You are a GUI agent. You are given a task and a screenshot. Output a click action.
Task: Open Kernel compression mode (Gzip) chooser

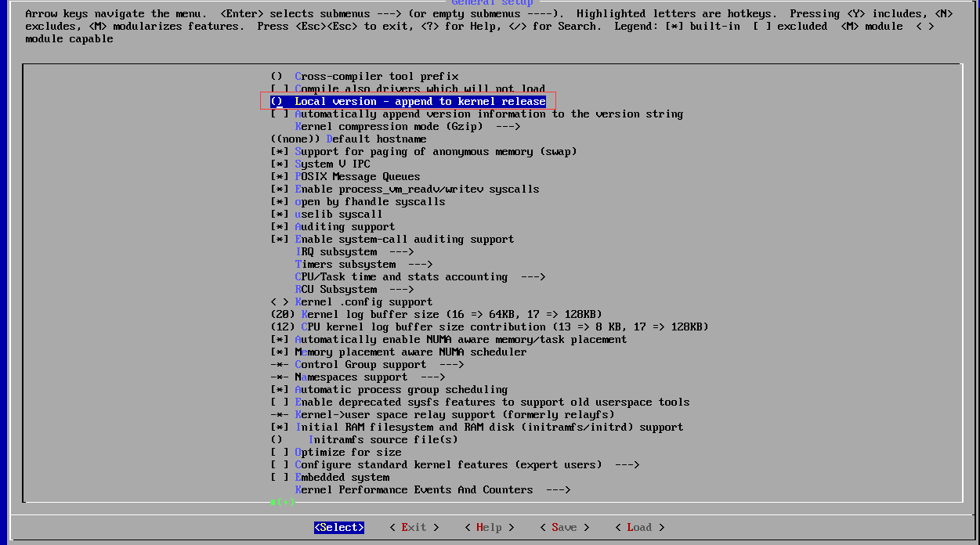pyautogui.click(x=407, y=127)
